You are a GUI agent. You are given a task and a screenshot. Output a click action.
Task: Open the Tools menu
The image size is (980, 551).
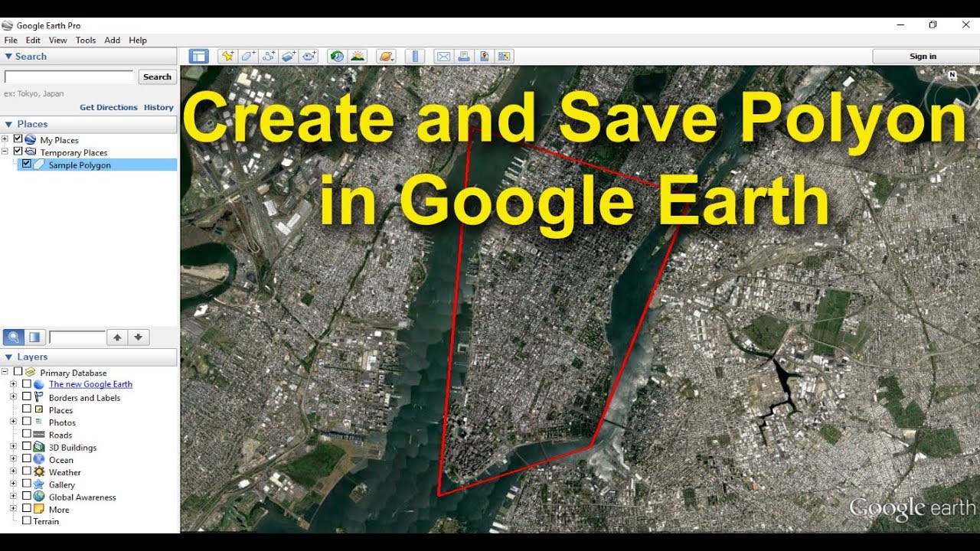pyautogui.click(x=86, y=40)
